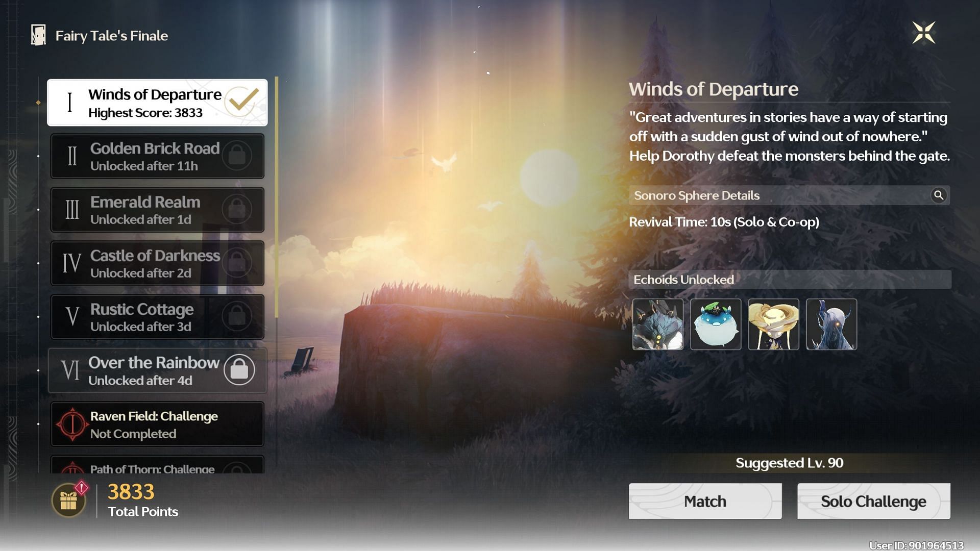
Task: Expand the Echoids Unlocked section
Action: pos(789,279)
